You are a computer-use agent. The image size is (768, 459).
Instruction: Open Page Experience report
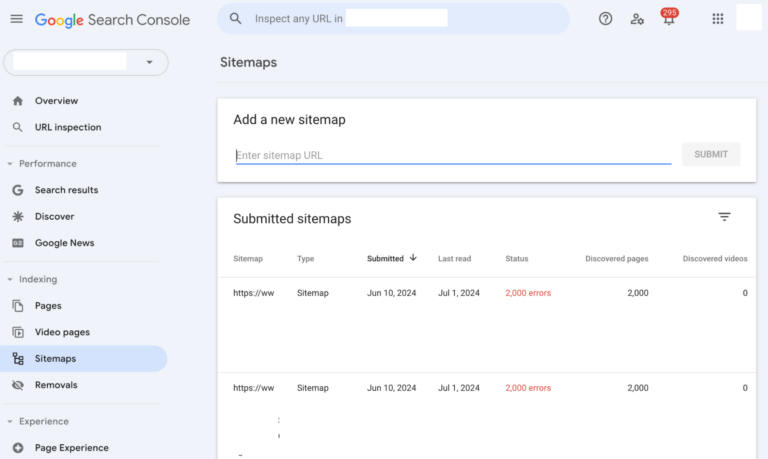coord(72,448)
